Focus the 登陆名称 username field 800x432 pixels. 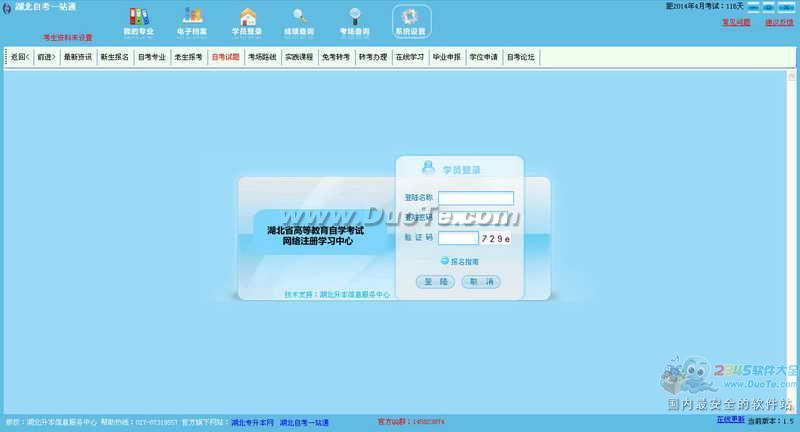(475, 198)
